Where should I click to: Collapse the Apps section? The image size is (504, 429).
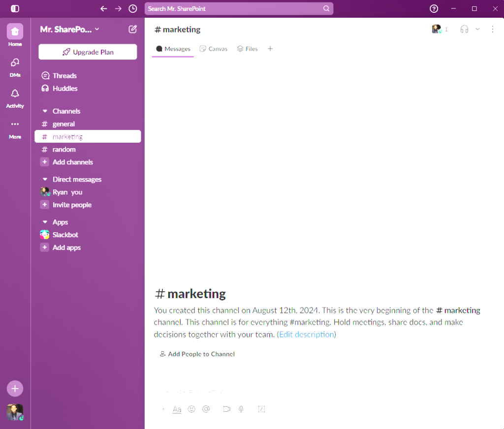45,222
